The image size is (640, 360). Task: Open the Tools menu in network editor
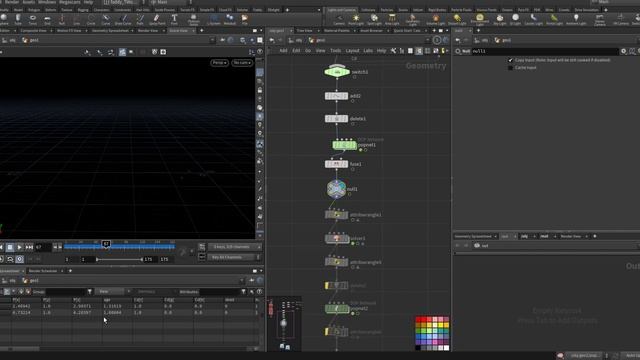pos(336,51)
